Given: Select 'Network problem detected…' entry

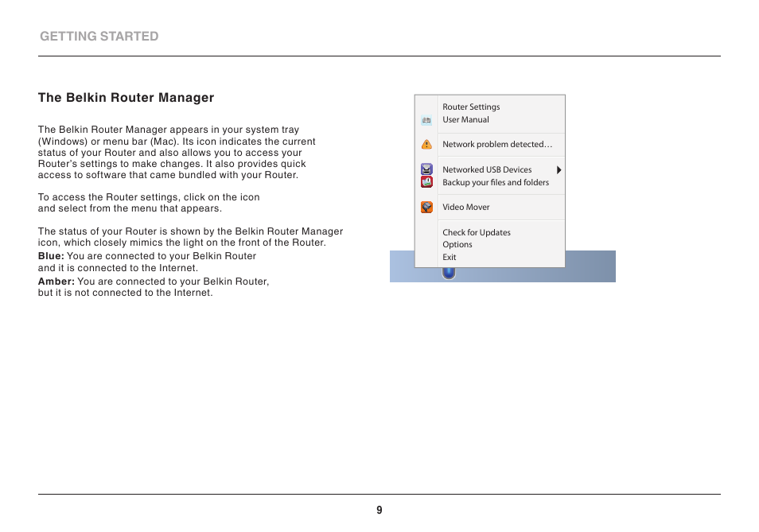Looking at the screenshot, I should (x=497, y=144).
